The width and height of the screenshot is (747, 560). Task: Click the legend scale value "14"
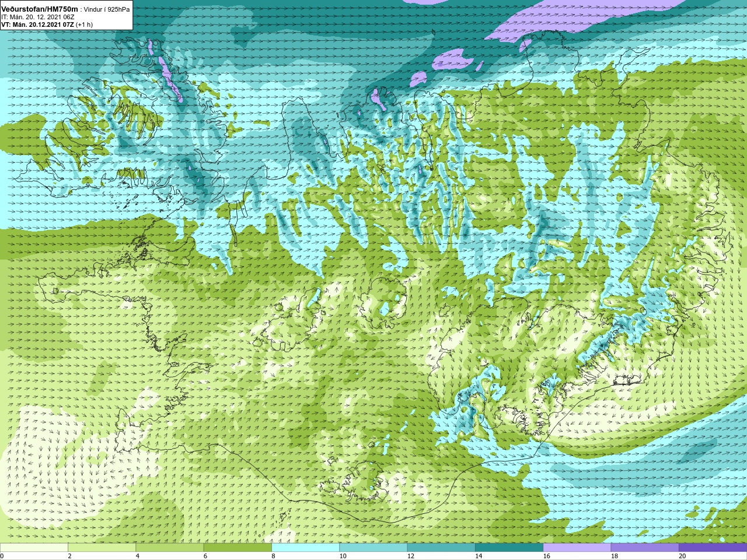pos(479,556)
